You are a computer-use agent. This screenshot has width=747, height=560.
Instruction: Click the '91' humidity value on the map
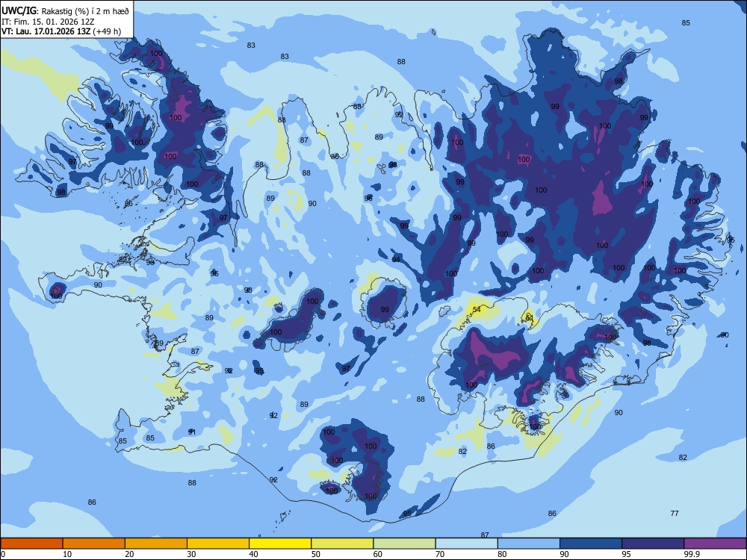click(191, 432)
